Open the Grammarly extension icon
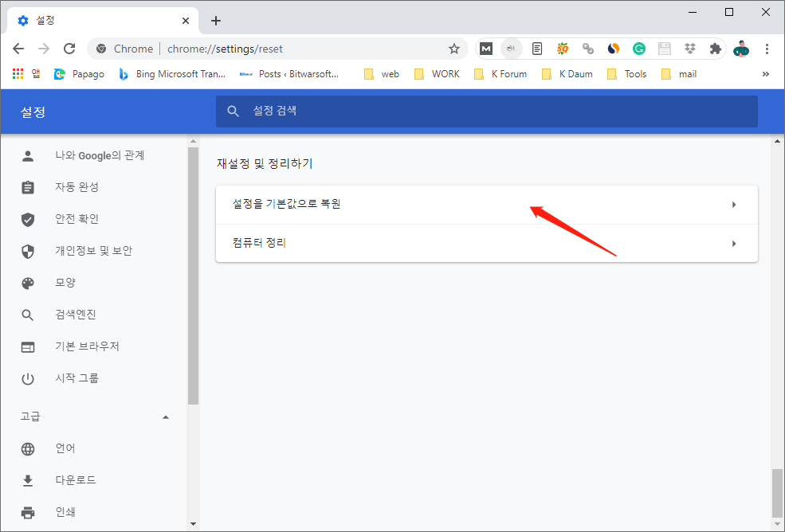 click(639, 49)
